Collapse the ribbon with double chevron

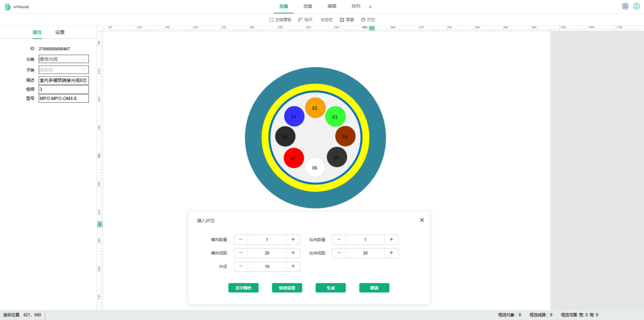point(370,7)
